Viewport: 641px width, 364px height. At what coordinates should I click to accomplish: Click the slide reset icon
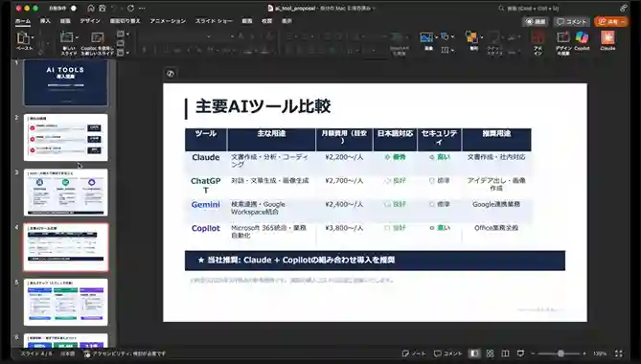coord(120,43)
